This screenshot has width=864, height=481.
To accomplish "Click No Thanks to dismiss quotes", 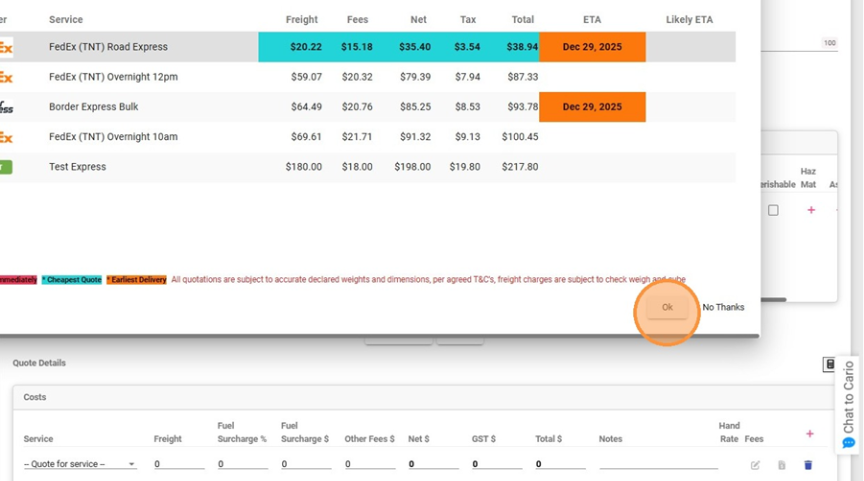I will 723,308.
